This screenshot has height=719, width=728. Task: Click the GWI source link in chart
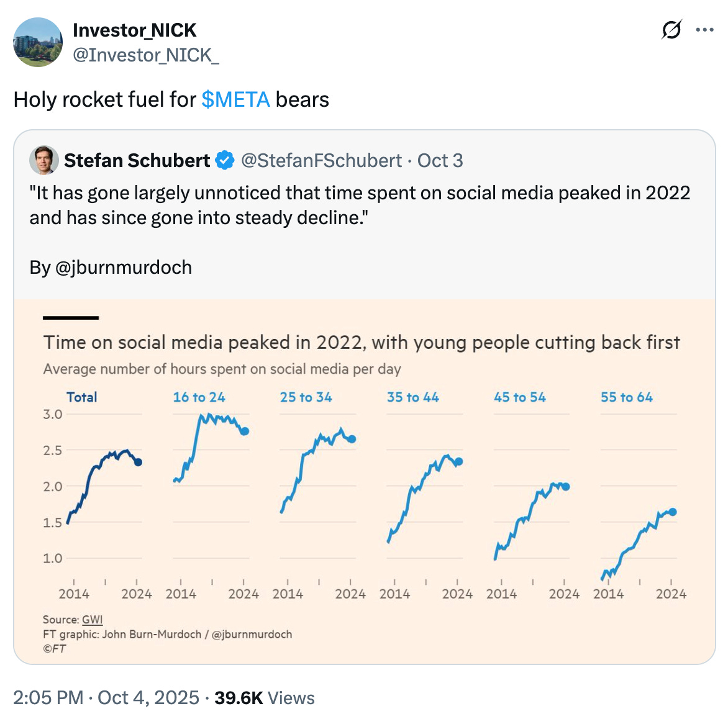click(92, 620)
